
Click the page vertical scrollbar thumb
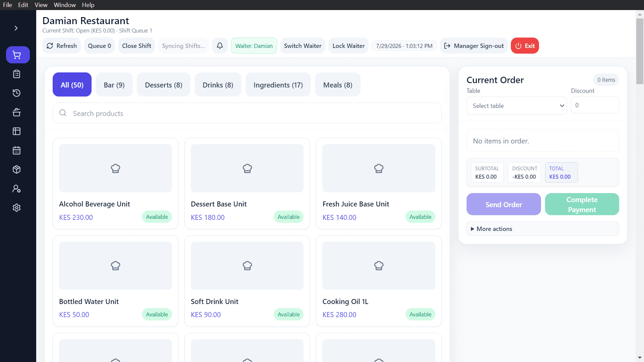tap(640, 51)
